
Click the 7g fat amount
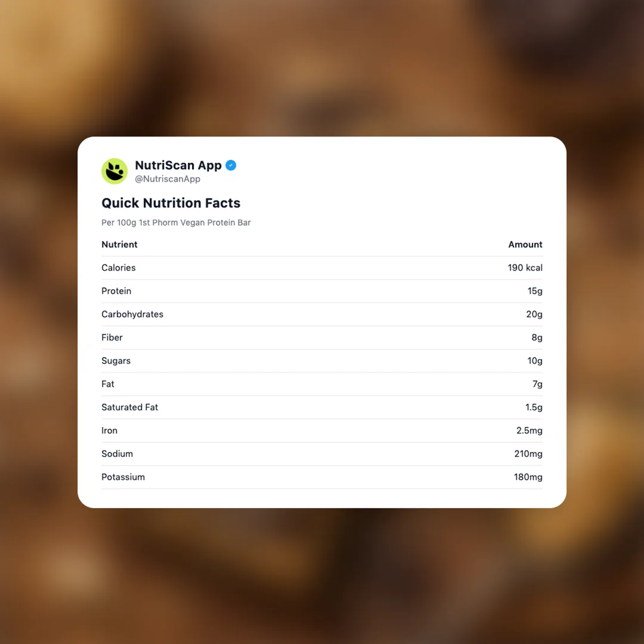point(537,384)
